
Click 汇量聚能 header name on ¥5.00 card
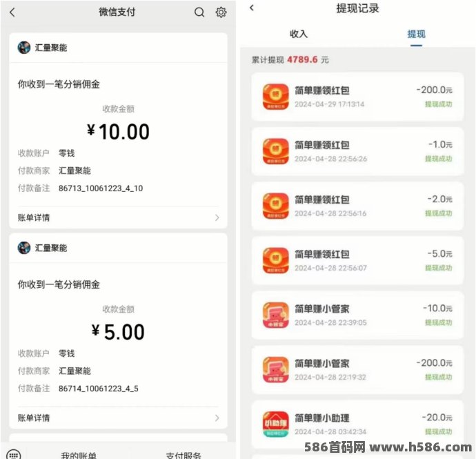51,248
